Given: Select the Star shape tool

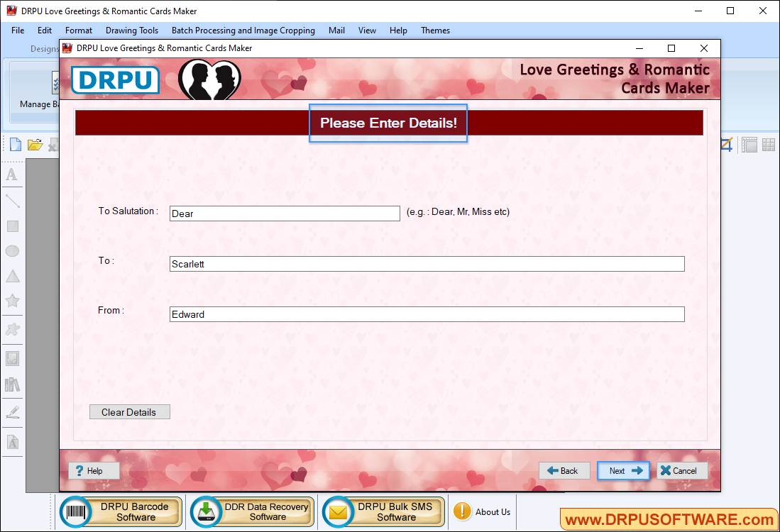Looking at the screenshot, I should (12, 301).
